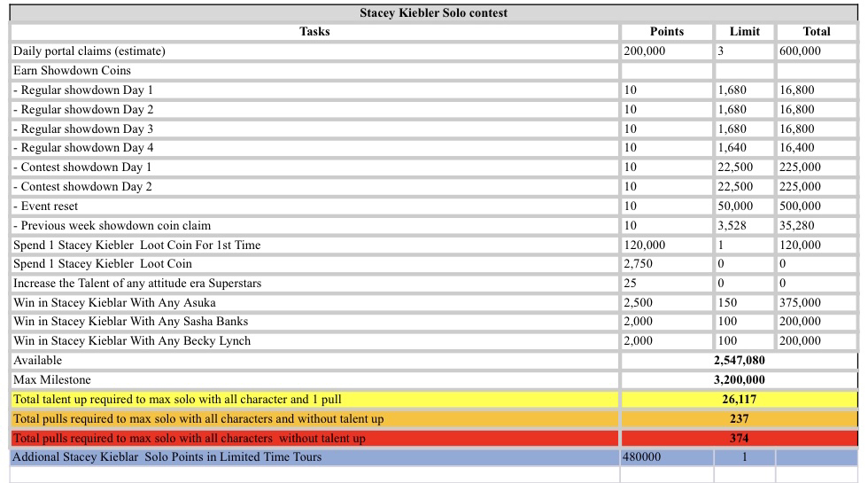Image resolution: width=868 pixels, height=483 pixels.
Task: Select the 200,000 total in Becky Lynch row
Action: (817, 340)
